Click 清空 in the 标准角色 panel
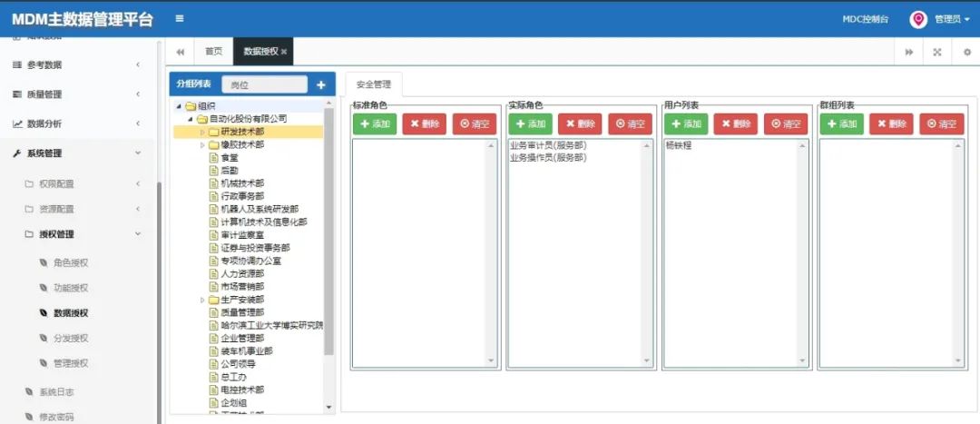Viewport: 980px width, 424px height. pos(475,123)
